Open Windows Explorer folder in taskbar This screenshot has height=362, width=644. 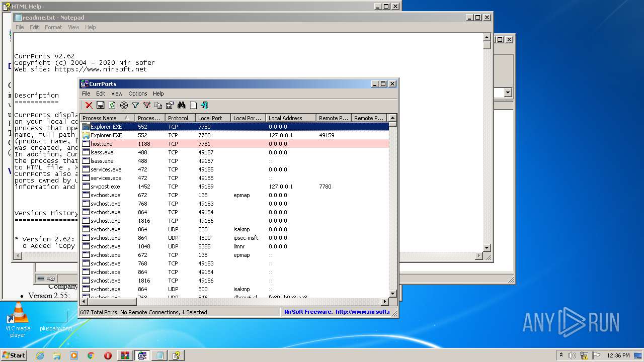click(x=57, y=355)
